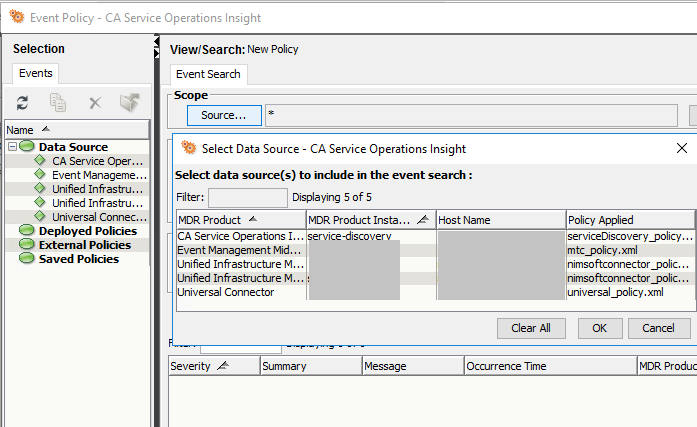Close the Select Data Source dialog

click(682, 149)
